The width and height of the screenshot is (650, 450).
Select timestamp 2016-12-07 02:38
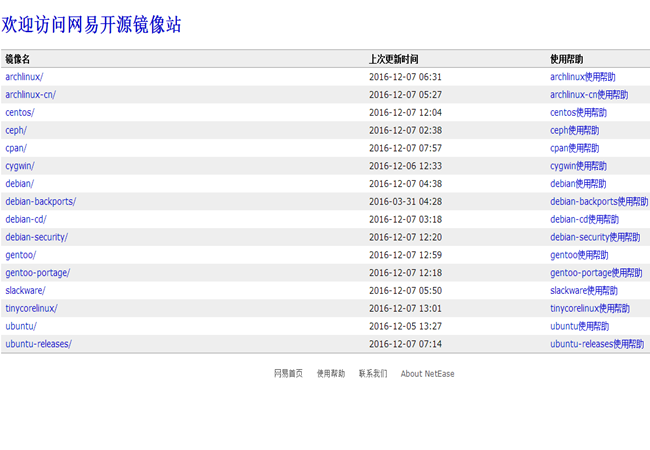pos(405,130)
